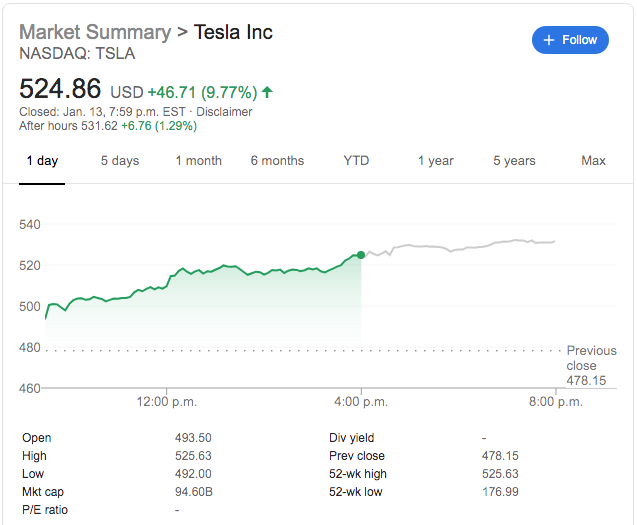Select the 1 day tab

pos(42,161)
